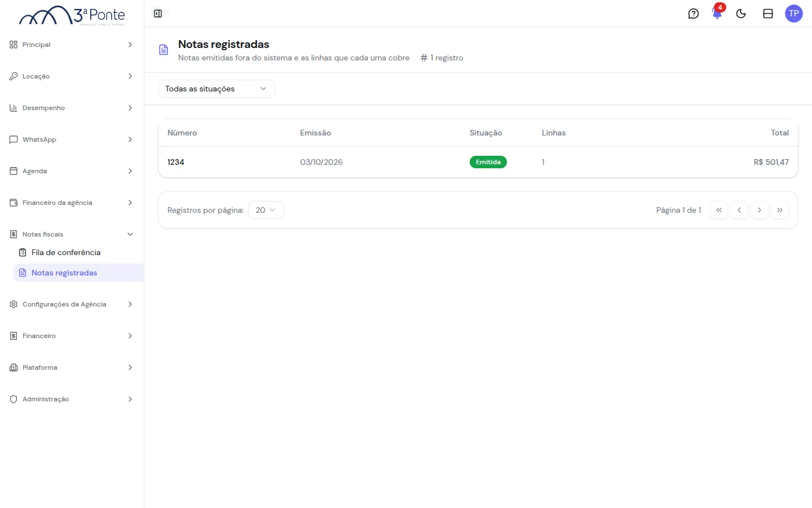The image size is (812, 508).
Task: Click the Locação key icon
Action: [14, 76]
